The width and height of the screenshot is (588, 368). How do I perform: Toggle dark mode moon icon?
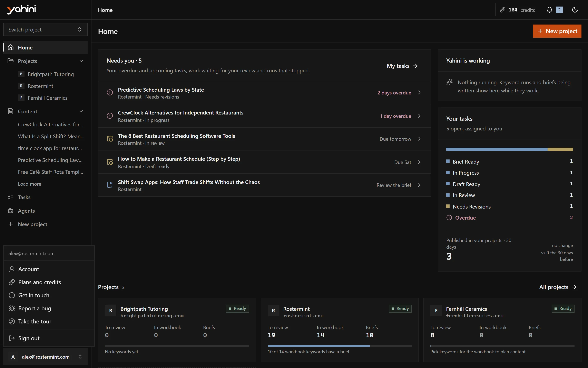pyautogui.click(x=575, y=10)
